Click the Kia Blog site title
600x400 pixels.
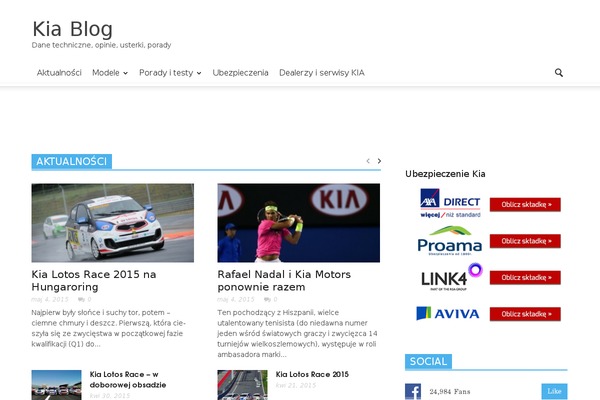click(72, 29)
